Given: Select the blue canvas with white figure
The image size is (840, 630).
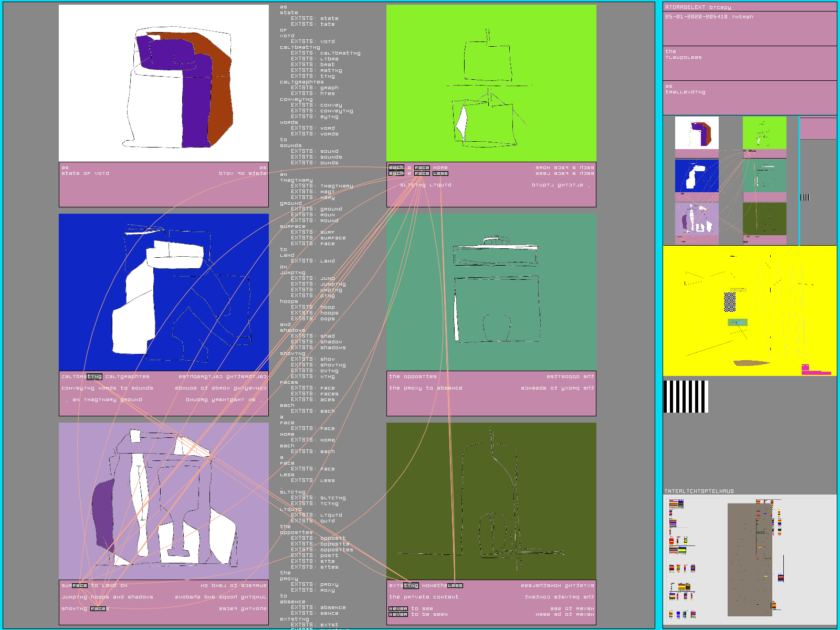Looking at the screenshot, I should pyautogui.click(x=163, y=292).
